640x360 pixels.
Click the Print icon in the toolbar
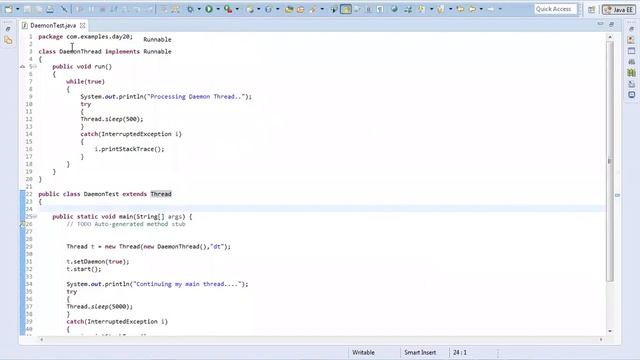point(50,9)
